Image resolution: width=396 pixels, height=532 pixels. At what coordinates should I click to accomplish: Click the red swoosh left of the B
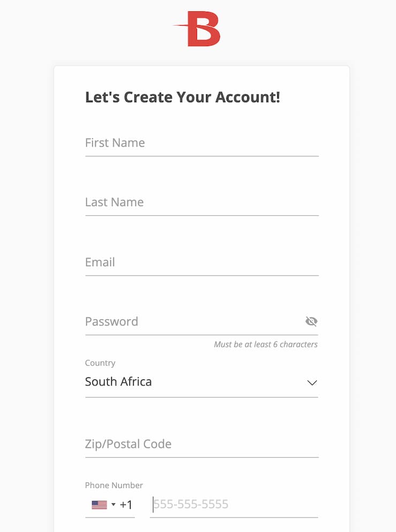[x=180, y=26]
